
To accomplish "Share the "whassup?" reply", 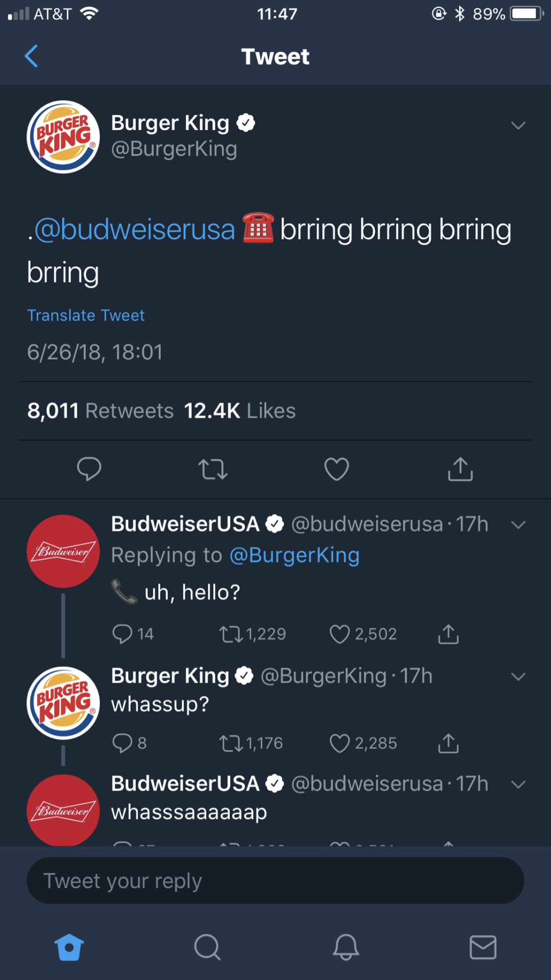I will click(448, 743).
